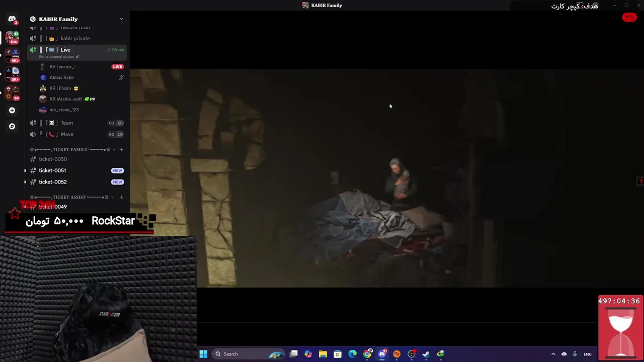Click Set a channel status text

point(56,57)
